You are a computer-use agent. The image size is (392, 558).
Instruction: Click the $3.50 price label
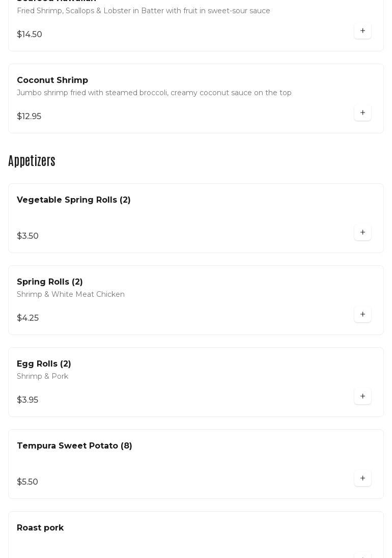[27, 236]
